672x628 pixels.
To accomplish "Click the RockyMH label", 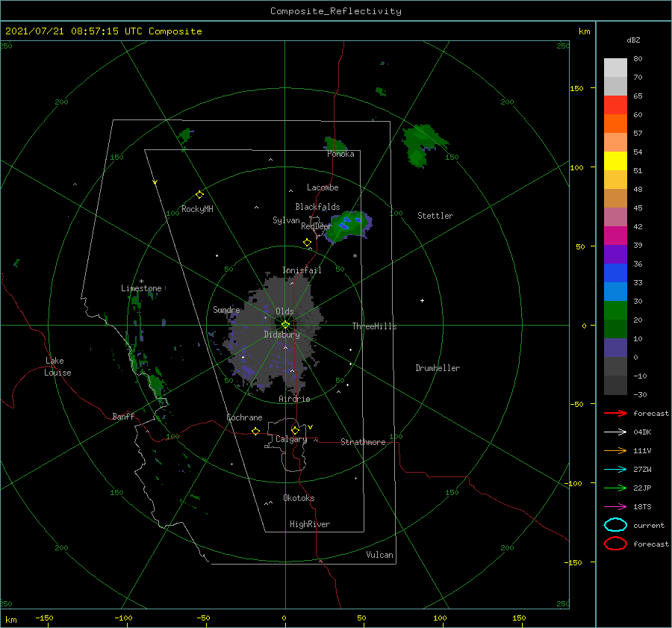I will click(x=197, y=209).
